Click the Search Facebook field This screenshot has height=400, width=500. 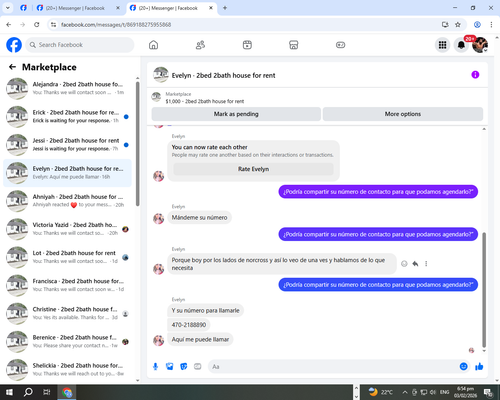pos(80,45)
